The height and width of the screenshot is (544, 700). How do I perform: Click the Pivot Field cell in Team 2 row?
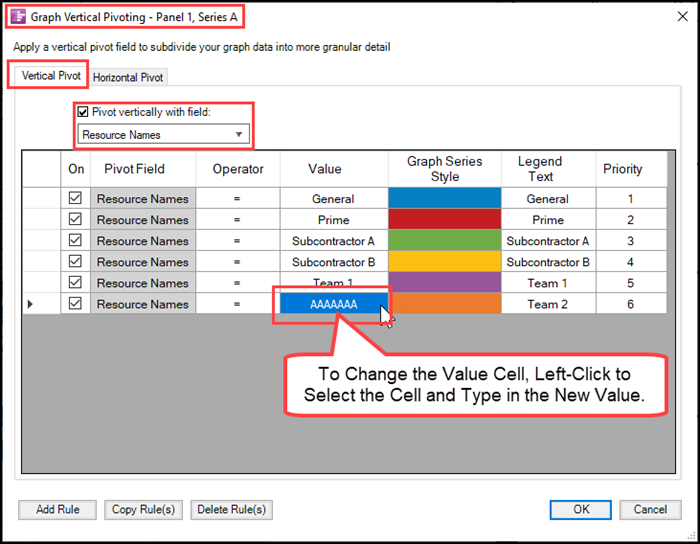(x=143, y=303)
